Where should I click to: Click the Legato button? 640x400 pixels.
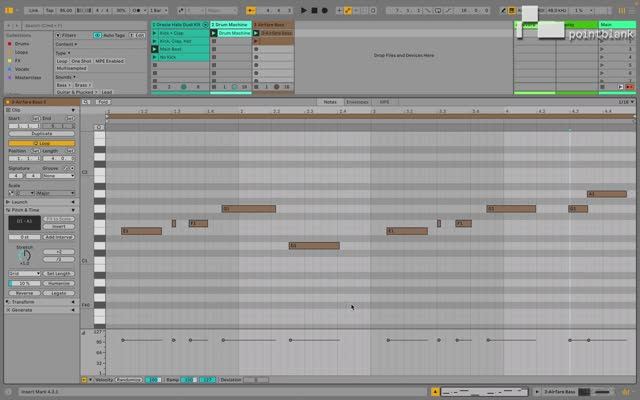pyautogui.click(x=59, y=293)
